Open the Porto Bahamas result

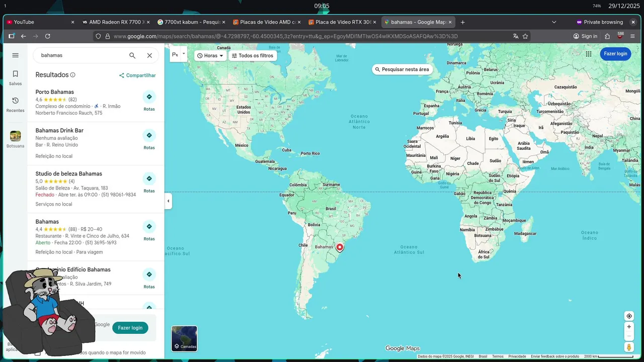coord(54,92)
